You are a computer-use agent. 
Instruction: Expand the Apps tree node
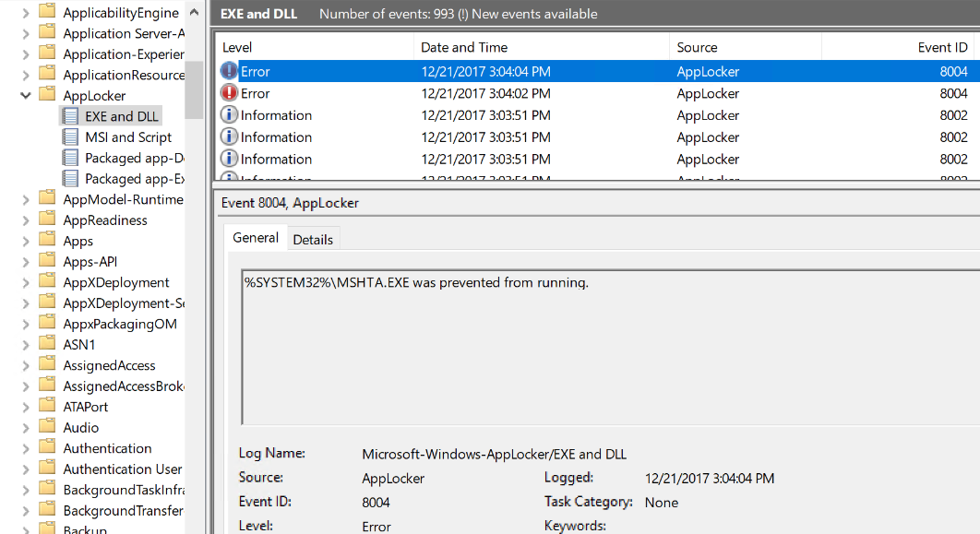(25, 241)
